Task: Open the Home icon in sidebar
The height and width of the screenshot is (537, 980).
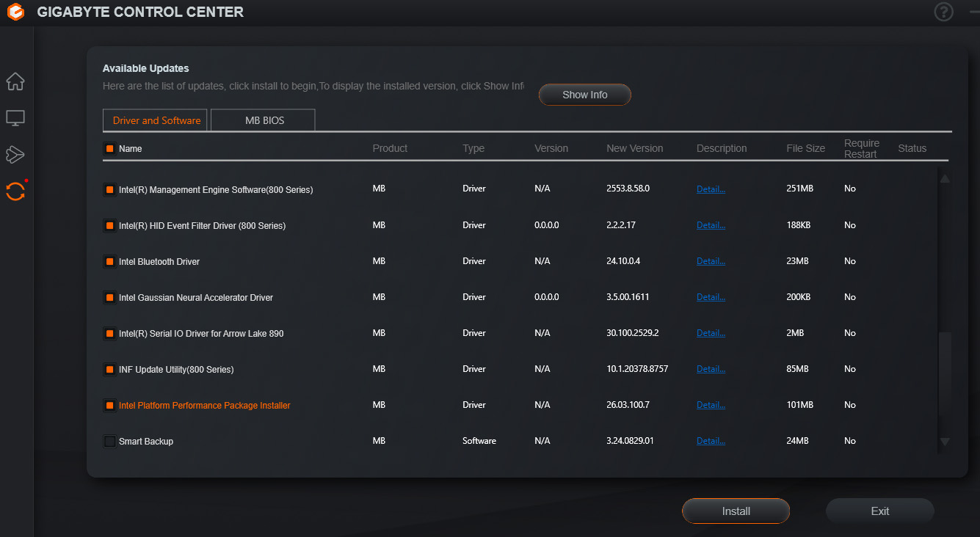Action: click(x=15, y=81)
